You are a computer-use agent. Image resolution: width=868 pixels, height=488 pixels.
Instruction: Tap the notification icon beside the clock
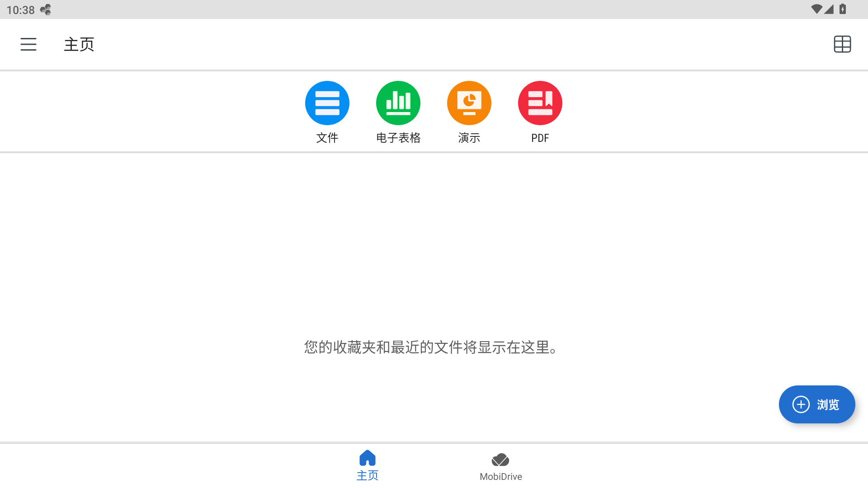pyautogui.click(x=46, y=9)
